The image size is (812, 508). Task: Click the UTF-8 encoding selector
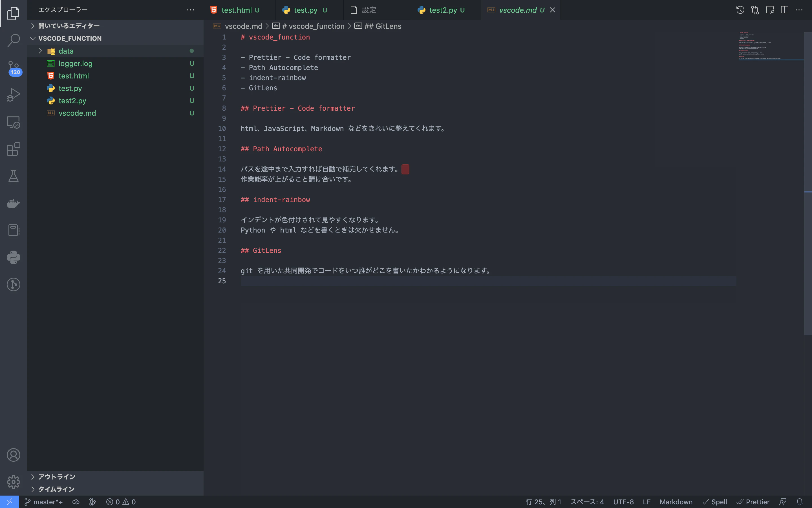pyautogui.click(x=623, y=502)
